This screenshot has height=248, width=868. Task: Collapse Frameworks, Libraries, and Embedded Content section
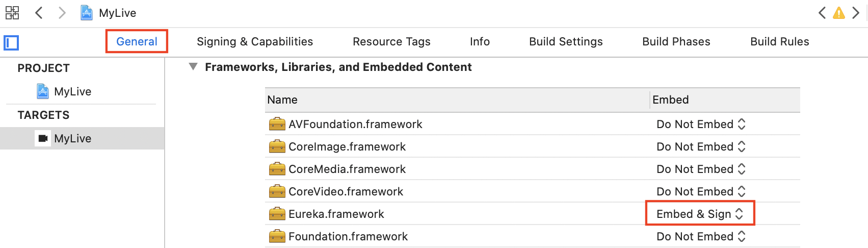coord(193,67)
